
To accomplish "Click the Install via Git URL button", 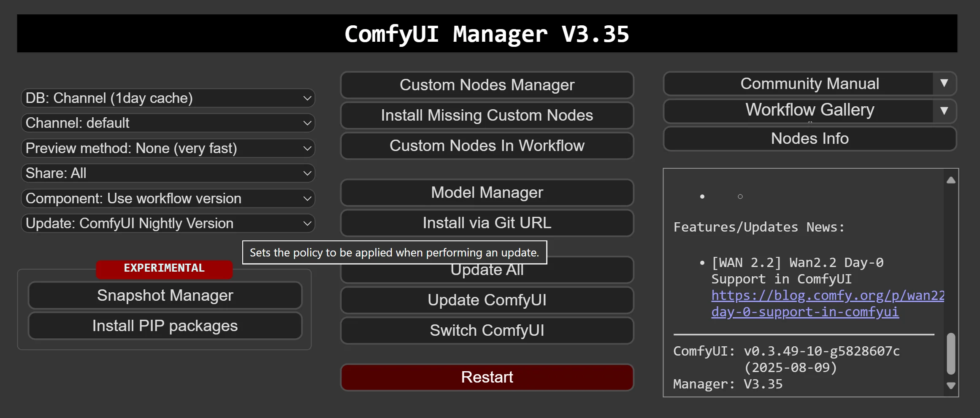I will [x=487, y=223].
